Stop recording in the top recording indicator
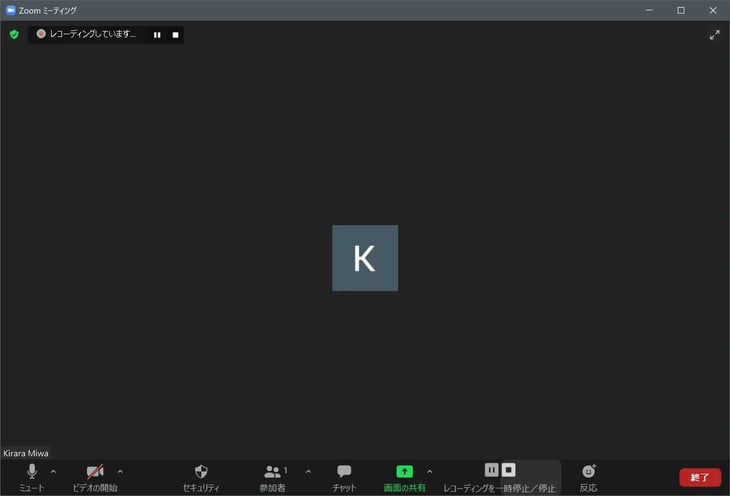Image resolution: width=730 pixels, height=496 pixels. point(175,34)
